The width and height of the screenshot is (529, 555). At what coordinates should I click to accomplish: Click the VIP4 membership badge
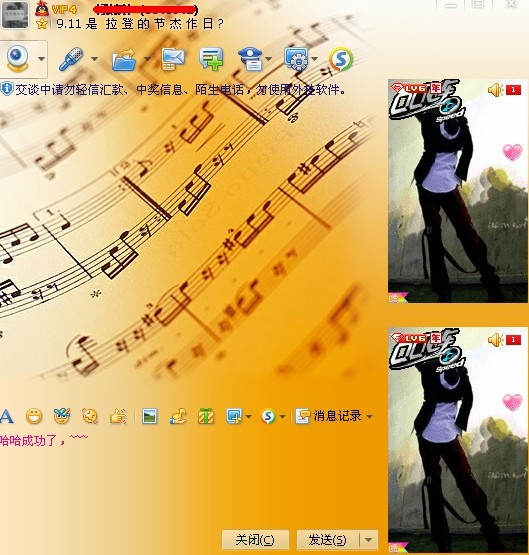click(64, 9)
